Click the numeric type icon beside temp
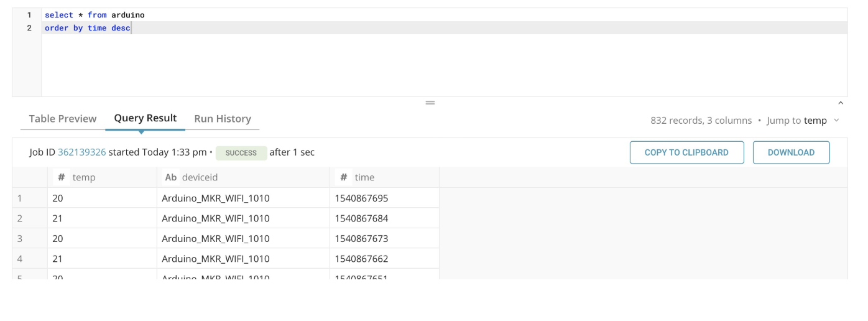This screenshot has width=868, height=321. [x=62, y=177]
